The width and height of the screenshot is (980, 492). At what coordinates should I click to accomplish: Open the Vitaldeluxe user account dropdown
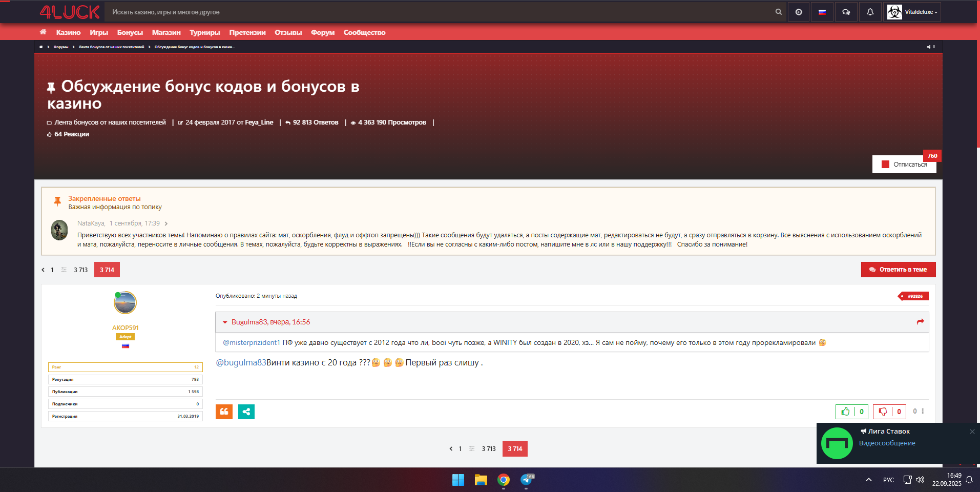click(912, 12)
